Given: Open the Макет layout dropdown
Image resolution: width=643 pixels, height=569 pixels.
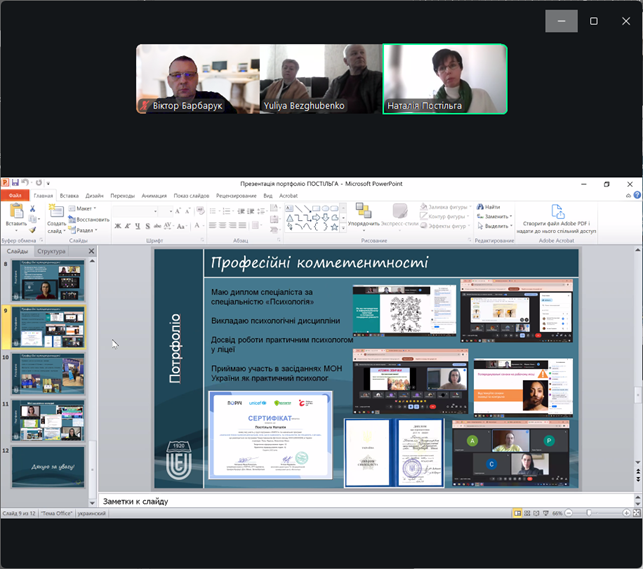Looking at the screenshot, I should [83, 209].
